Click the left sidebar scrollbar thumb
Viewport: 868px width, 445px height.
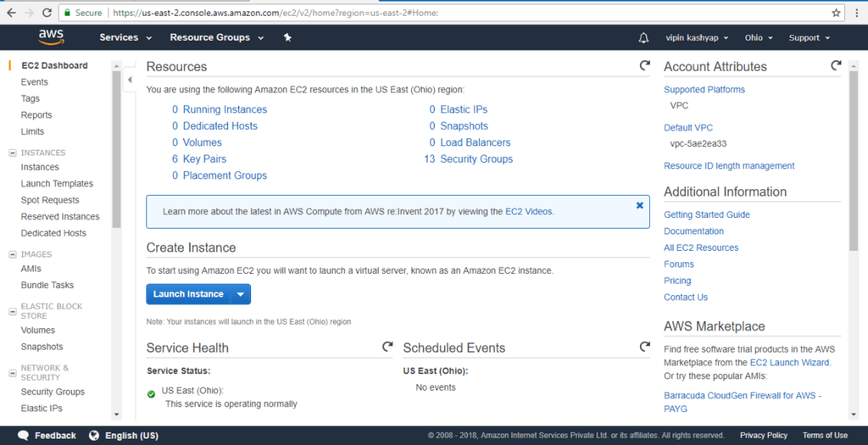[116, 149]
